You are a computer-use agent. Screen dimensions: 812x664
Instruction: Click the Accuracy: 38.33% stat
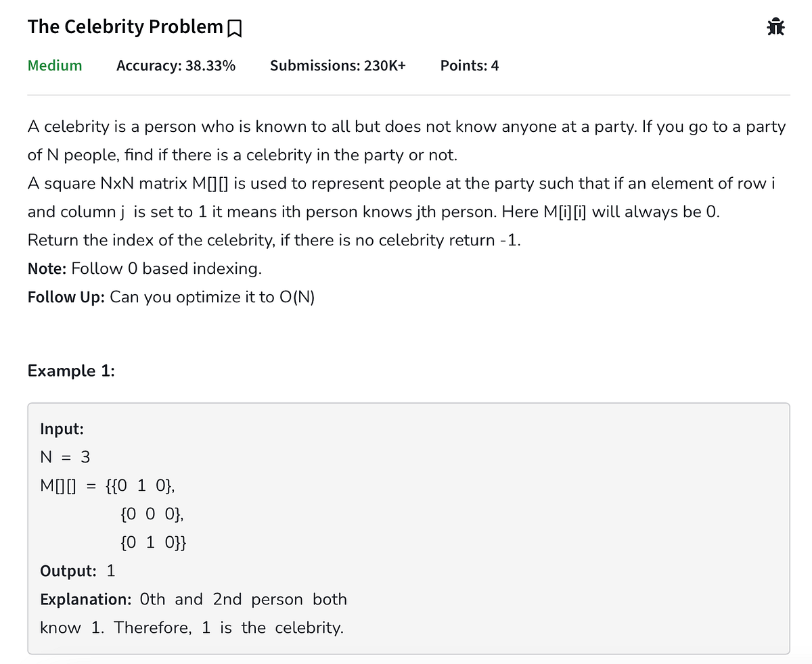pyautogui.click(x=175, y=66)
